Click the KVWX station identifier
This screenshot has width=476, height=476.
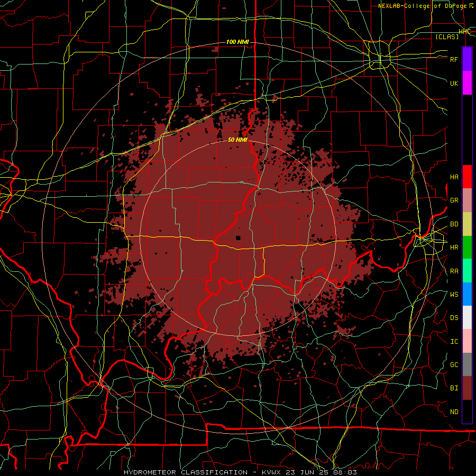[271, 472]
